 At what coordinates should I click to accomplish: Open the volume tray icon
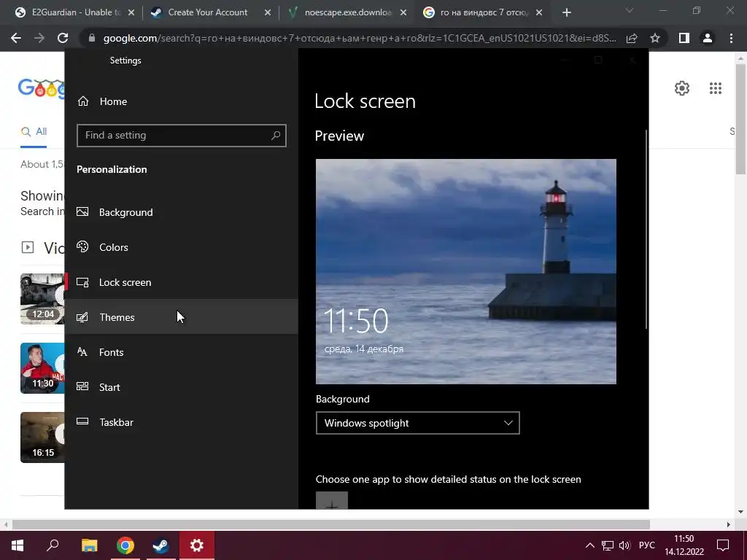[624, 545]
